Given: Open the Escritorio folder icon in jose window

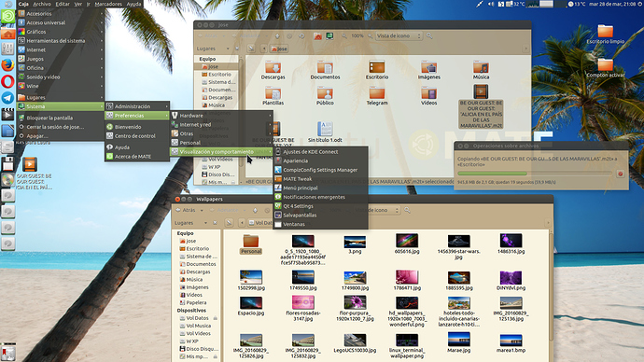Looking at the screenshot, I should click(x=377, y=70).
